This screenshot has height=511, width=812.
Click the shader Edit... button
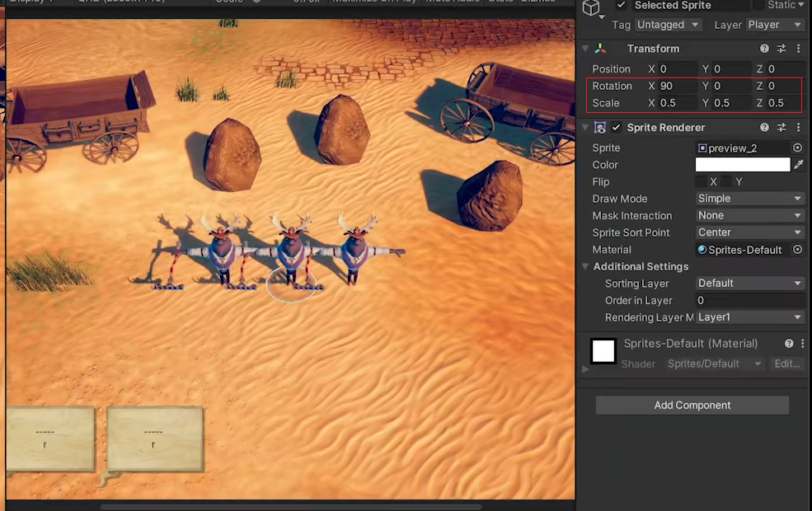coord(786,364)
